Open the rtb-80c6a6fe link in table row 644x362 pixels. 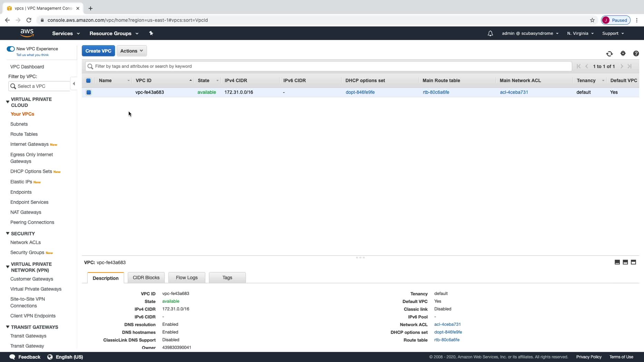pyautogui.click(x=436, y=92)
